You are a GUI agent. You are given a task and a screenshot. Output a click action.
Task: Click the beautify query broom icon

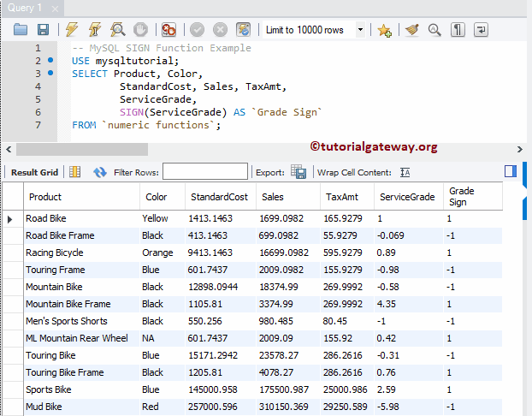coord(412,30)
